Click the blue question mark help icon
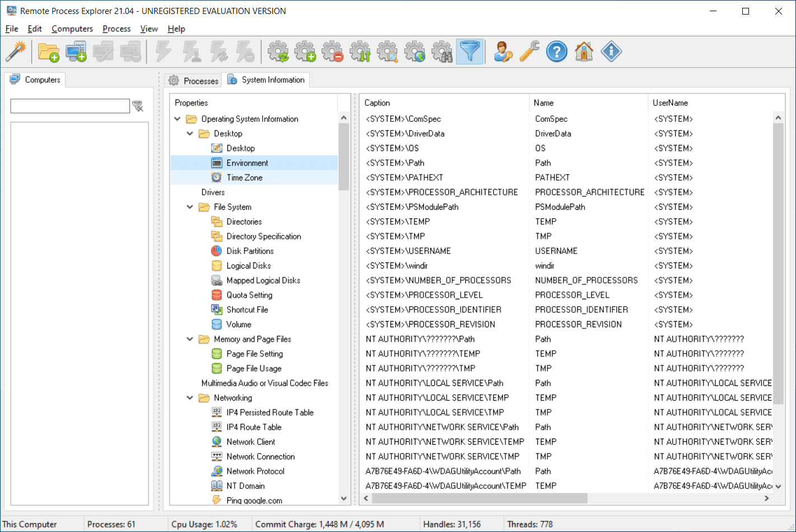This screenshot has height=532, width=796. tap(557, 51)
